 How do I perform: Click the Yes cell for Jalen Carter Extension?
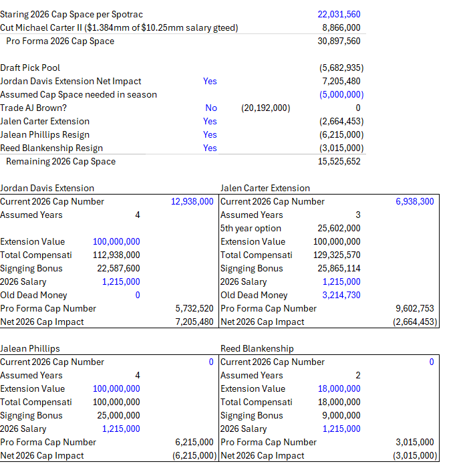[x=210, y=121]
